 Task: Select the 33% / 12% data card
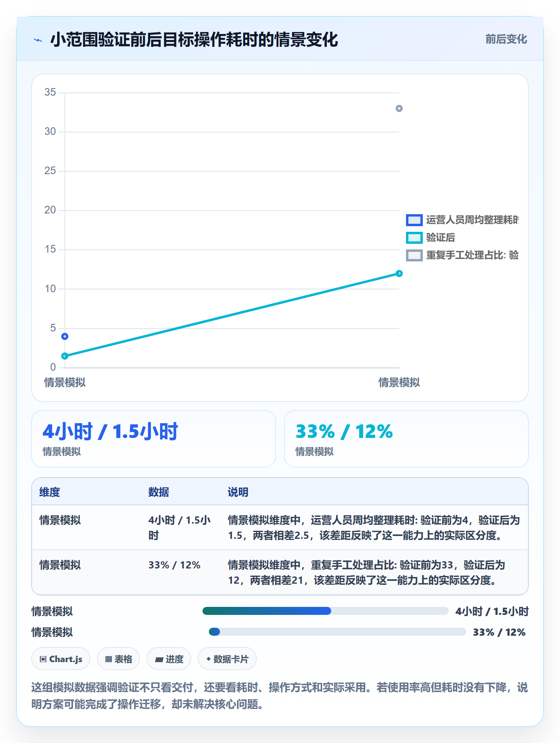point(406,439)
